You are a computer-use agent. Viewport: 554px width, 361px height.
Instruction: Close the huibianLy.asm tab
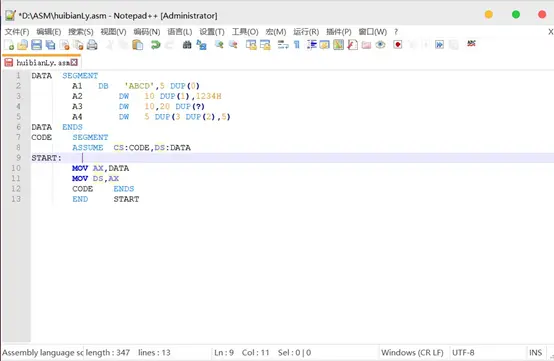tap(74, 63)
